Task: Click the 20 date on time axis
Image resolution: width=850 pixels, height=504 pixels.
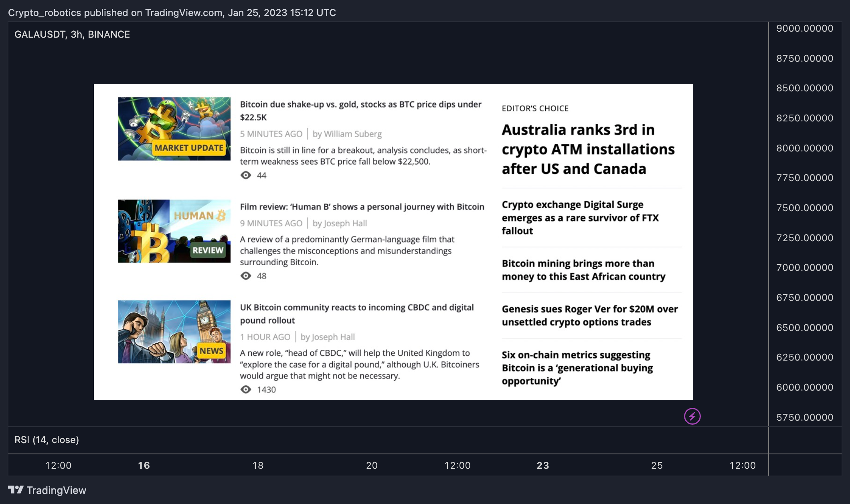Action: pos(372,466)
